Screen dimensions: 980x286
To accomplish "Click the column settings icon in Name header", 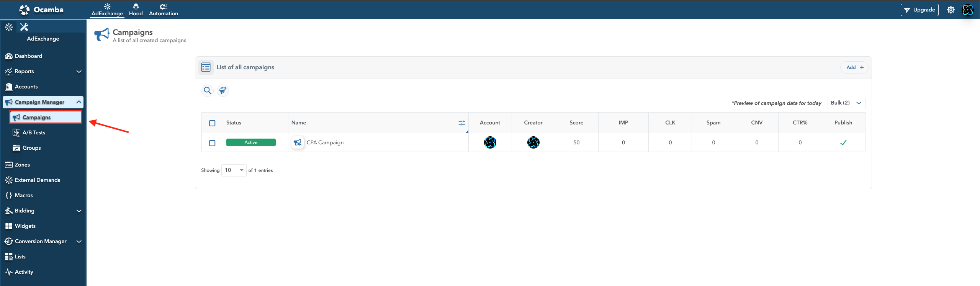I will tap(461, 123).
